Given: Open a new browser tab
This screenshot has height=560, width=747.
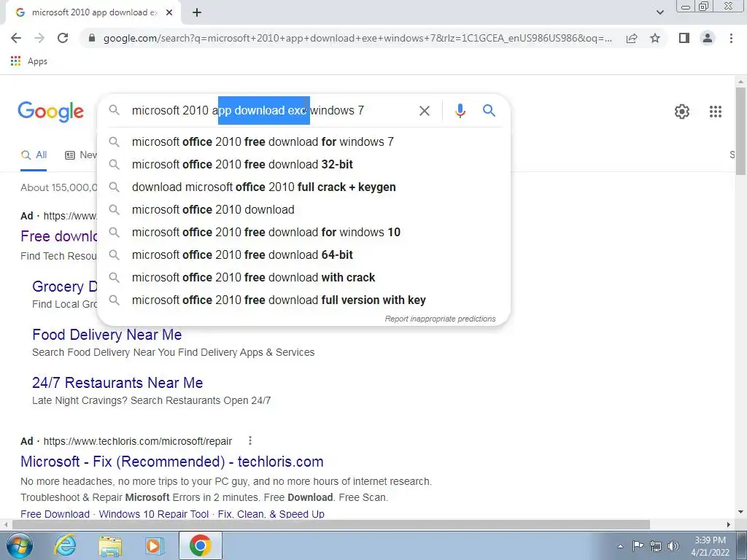Looking at the screenshot, I should click(197, 12).
